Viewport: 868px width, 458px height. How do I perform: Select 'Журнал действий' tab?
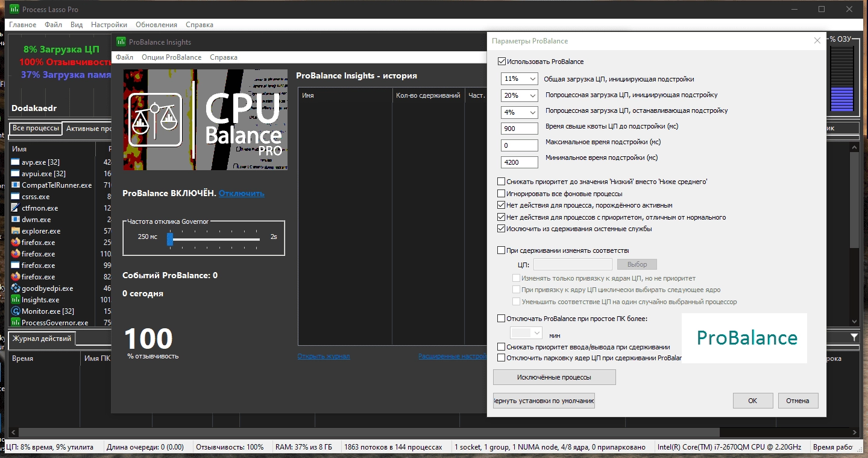point(42,339)
